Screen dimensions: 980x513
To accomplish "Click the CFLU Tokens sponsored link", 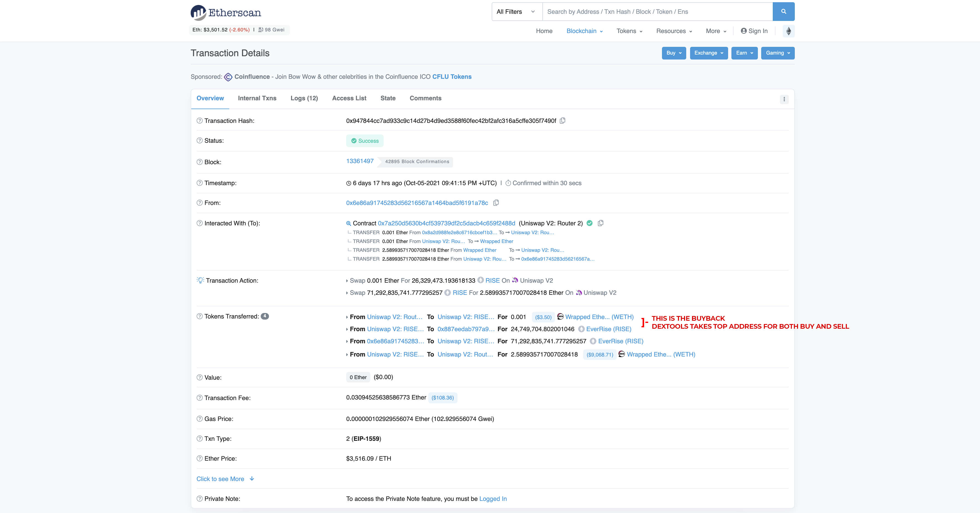I will (x=452, y=77).
